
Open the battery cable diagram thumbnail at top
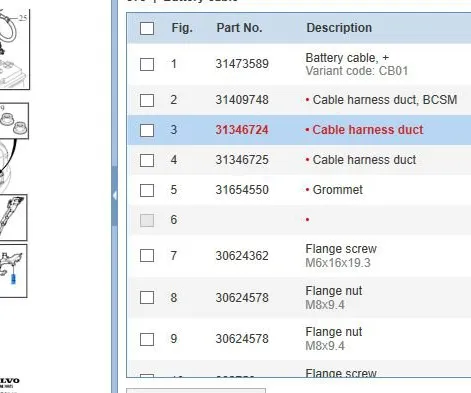[14, 49]
